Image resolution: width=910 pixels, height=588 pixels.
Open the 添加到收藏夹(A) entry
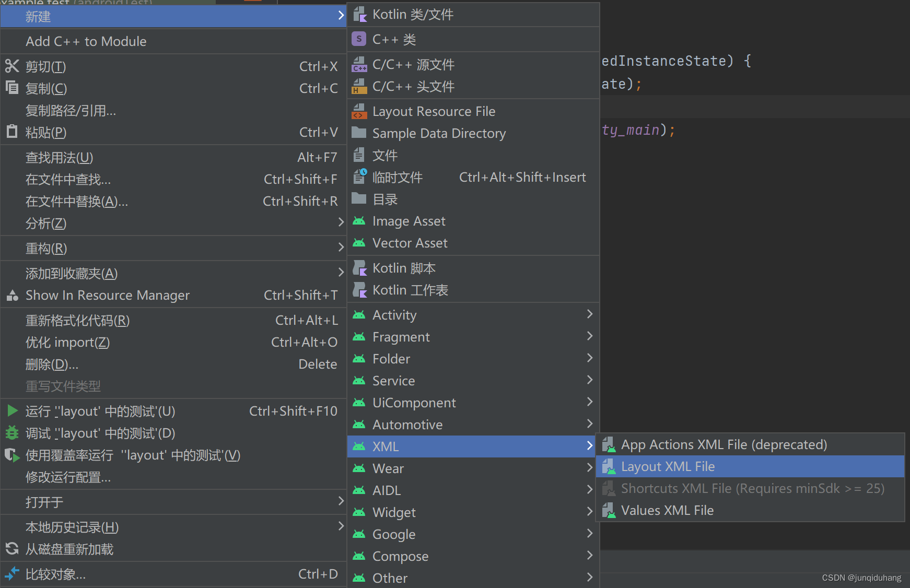[x=173, y=273]
